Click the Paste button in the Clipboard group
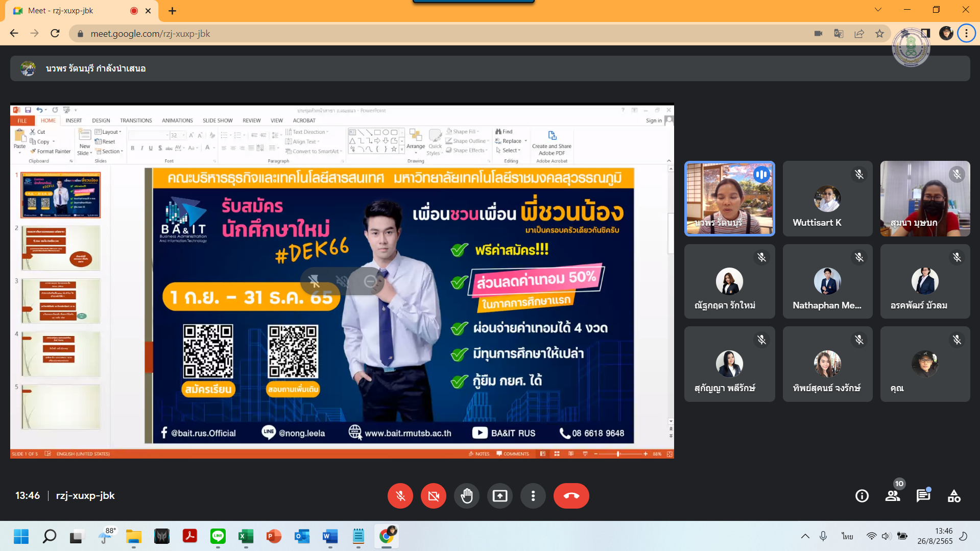 pyautogui.click(x=19, y=140)
